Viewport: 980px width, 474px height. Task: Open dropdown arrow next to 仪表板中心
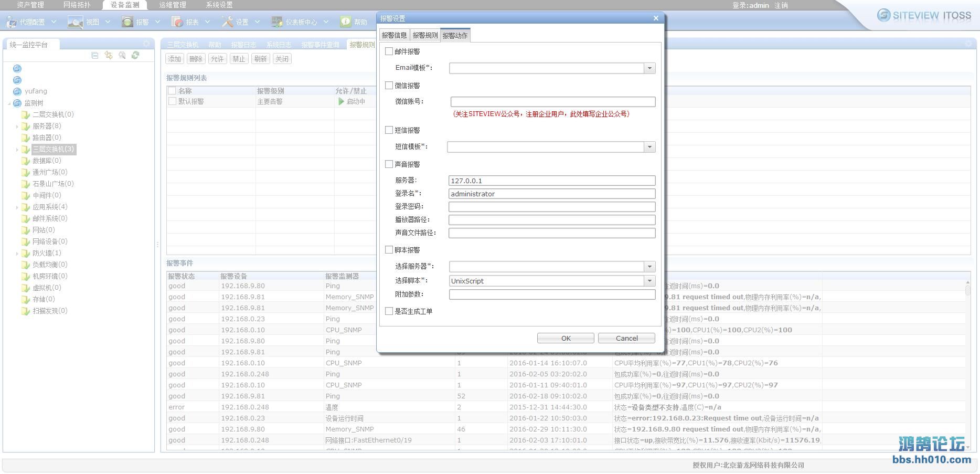(326, 22)
